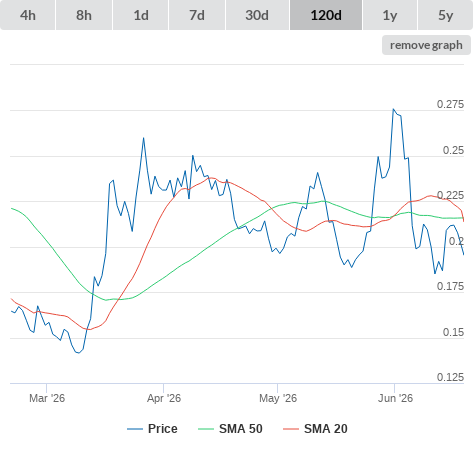The height and width of the screenshot is (455, 474).
Task: Click the Apr '26 axis label
Action: point(164,398)
